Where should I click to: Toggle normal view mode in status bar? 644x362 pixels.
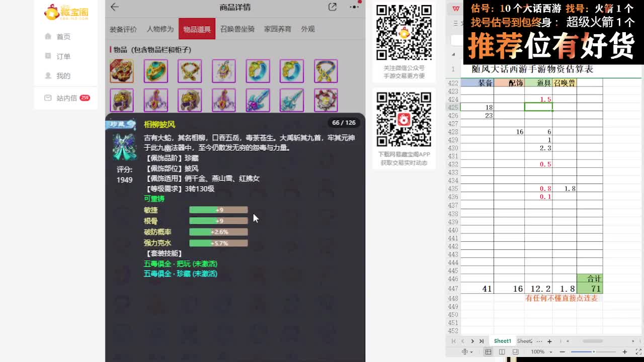[x=489, y=352]
